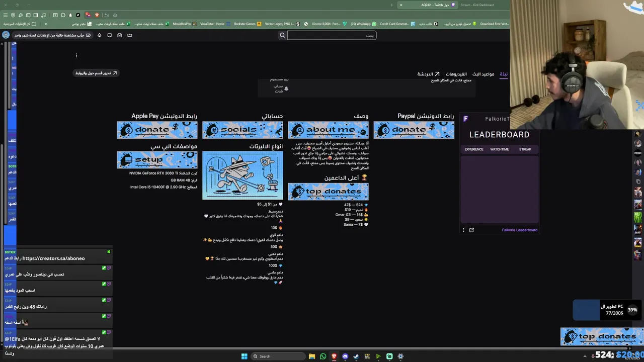Open the Twitch whispers chat icon

[x=109, y=35]
